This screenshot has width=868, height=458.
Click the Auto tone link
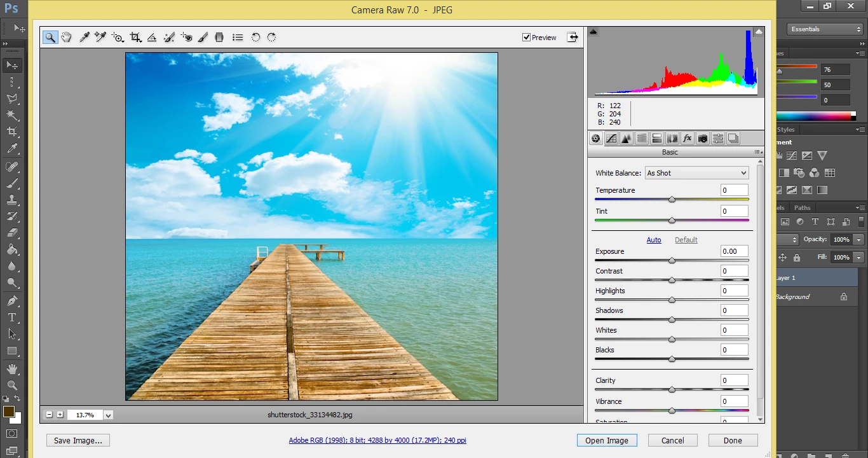click(654, 240)
